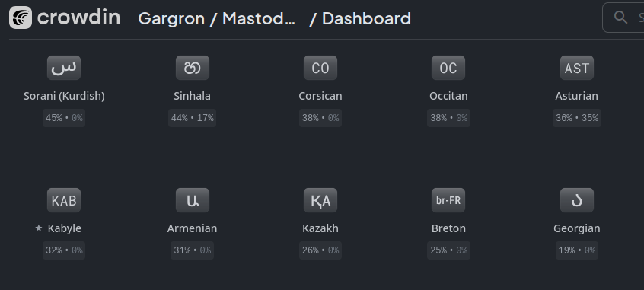Open the Dashboard breadcrumb item
644x290 pixels.
[x=366, y=18]
